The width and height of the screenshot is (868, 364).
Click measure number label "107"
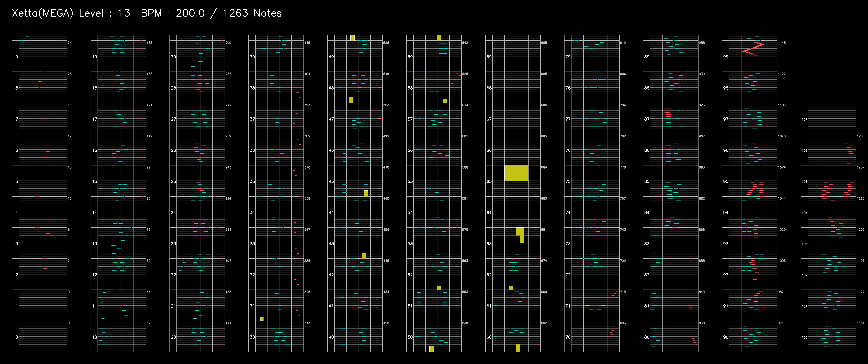[805, 119]
